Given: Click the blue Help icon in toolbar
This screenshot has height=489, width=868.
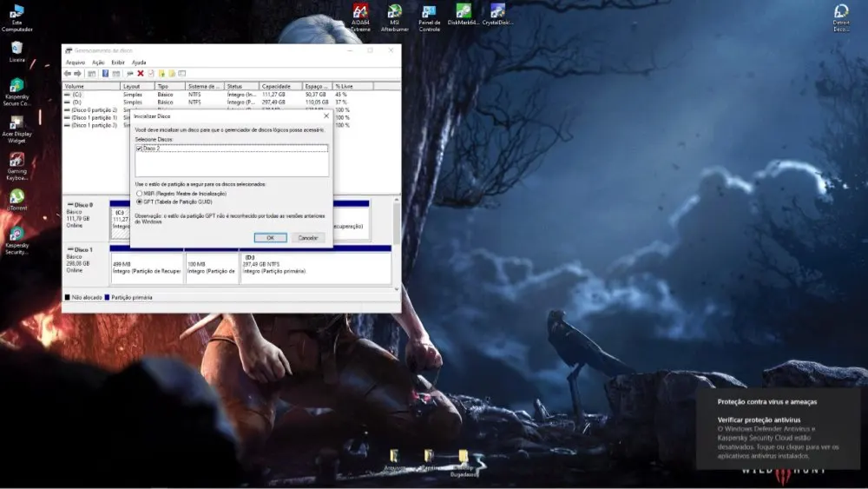Looking at the screenshot, I should (105, 74).
